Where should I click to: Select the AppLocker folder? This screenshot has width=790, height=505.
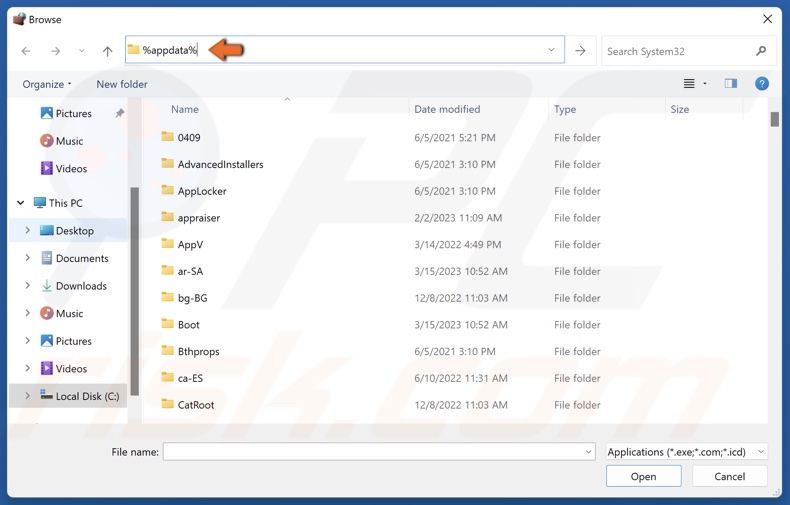point(194,191)
